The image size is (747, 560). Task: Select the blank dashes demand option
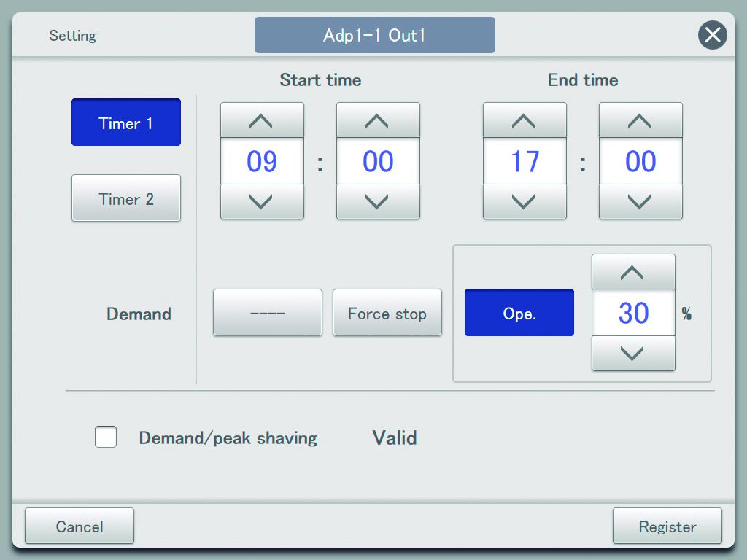coord(268,313)
